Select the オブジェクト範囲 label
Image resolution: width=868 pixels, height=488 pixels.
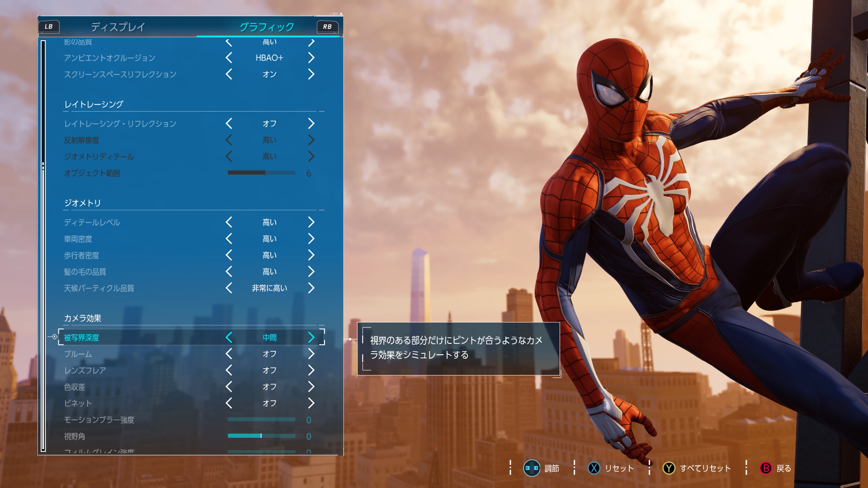[x=92, y=173]
